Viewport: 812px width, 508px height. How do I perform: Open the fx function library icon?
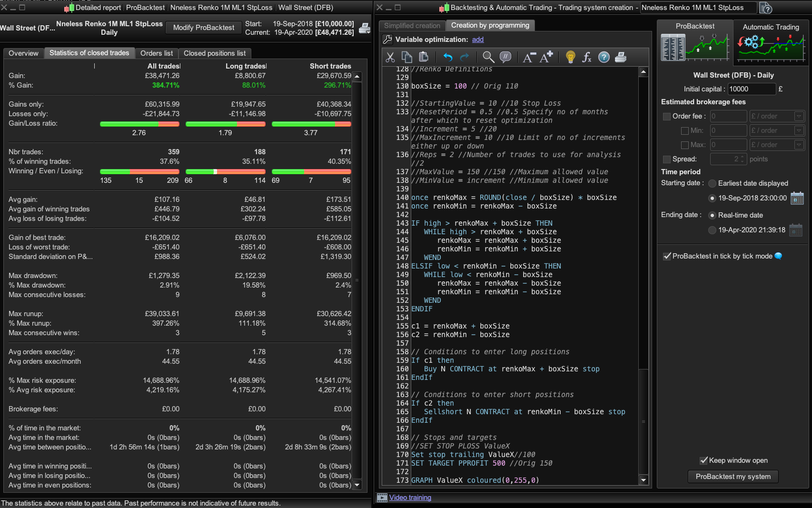pyautogui.click(x=587, y=57)
